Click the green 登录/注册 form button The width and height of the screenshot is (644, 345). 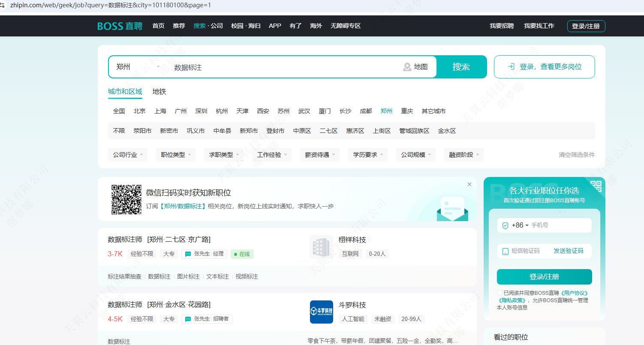pyautogui.click(x=545, y=277)
